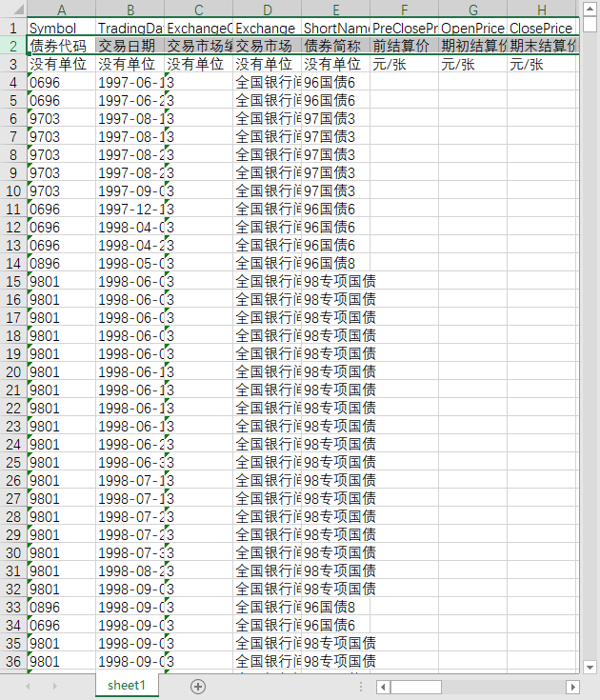This screenshot has width=600, height=700.
Task: Select row 14 header
Action: coord(13,264)
